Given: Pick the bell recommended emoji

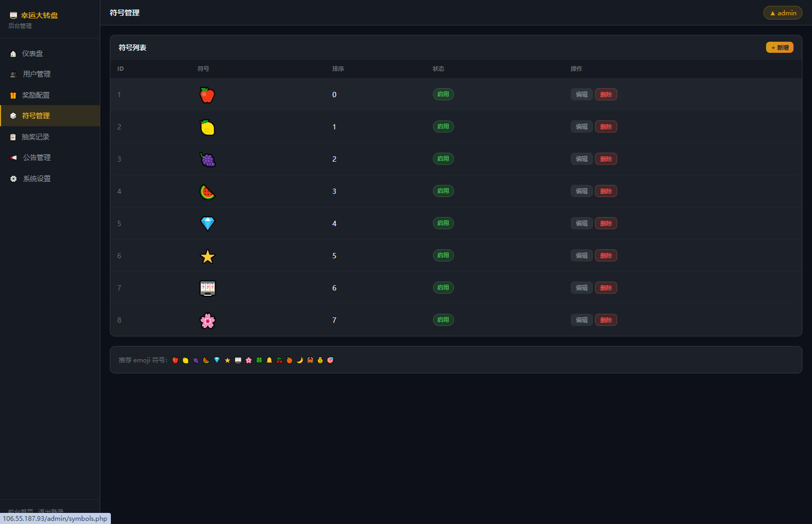Looking at the screenshot, I should pos(269,360).
